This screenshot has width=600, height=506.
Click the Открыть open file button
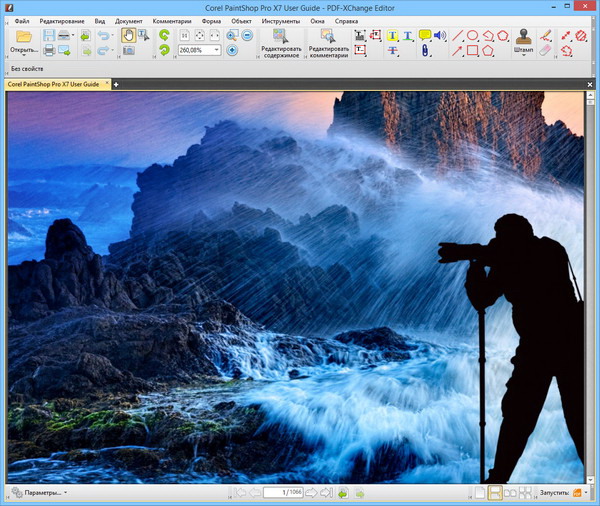pyautogui.click(x=24, y=42)
